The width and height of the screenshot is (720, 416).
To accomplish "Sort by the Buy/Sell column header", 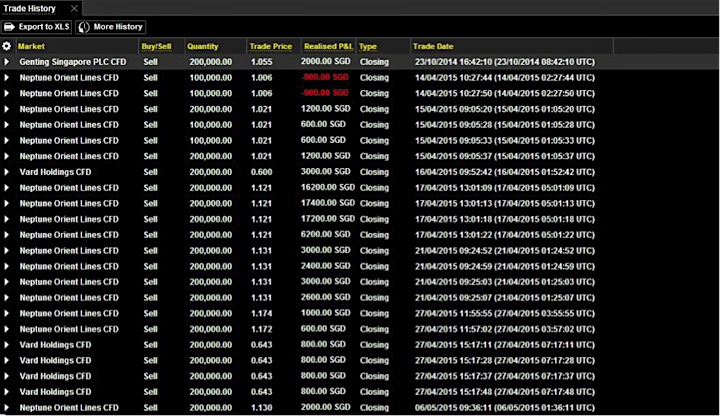I will click(156, 46).
